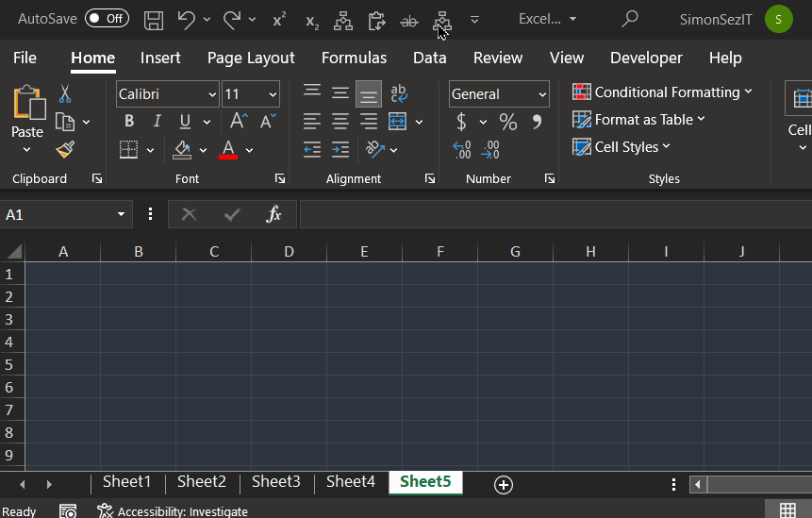
Task: Click in the formula bar input
Action: click(555, 214)
